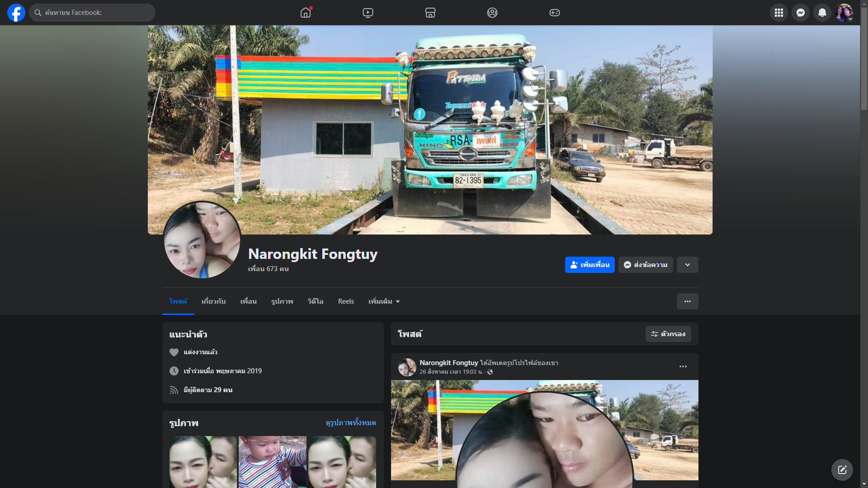
Task: Open the Home feed icon
Action: point(306,13)
